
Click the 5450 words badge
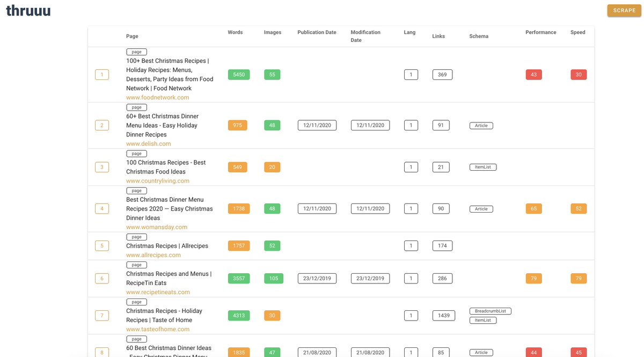pos(239,75)
